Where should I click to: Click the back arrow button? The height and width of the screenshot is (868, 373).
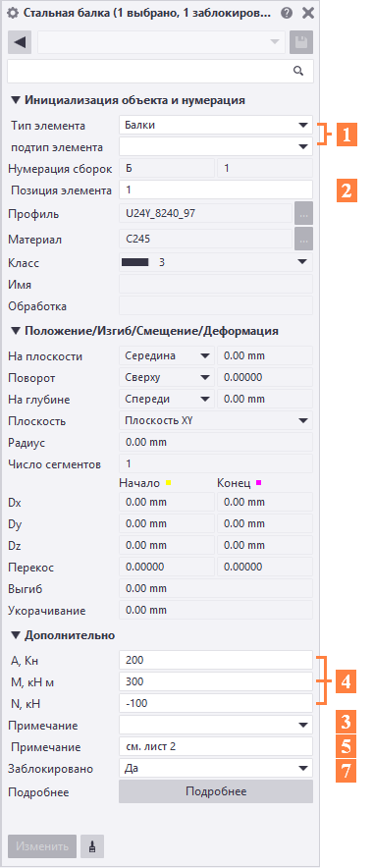(x=20, y=42)
